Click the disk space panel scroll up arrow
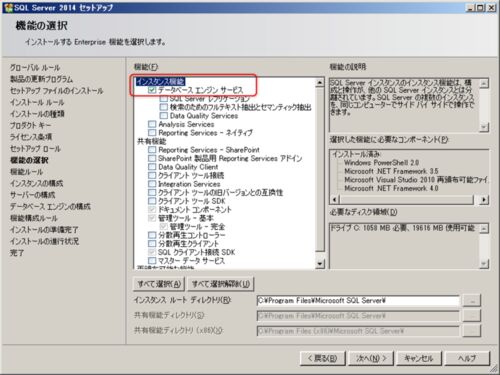Screen dimensions: 500x375 pos(484,228)
